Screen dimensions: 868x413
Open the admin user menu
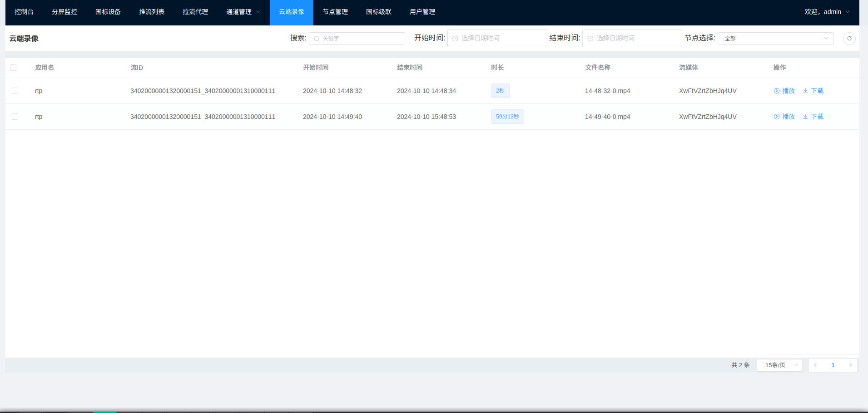[x=827, y=12]
